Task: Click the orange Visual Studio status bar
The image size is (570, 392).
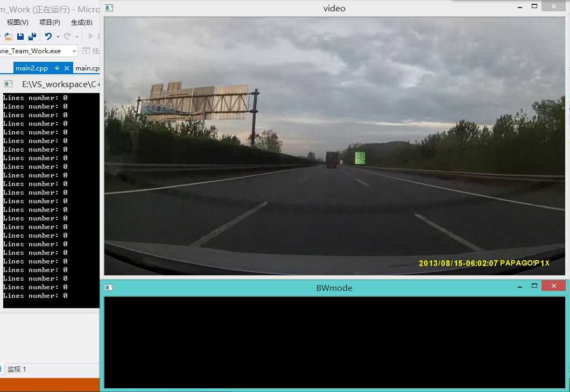Action: [50, 384]
